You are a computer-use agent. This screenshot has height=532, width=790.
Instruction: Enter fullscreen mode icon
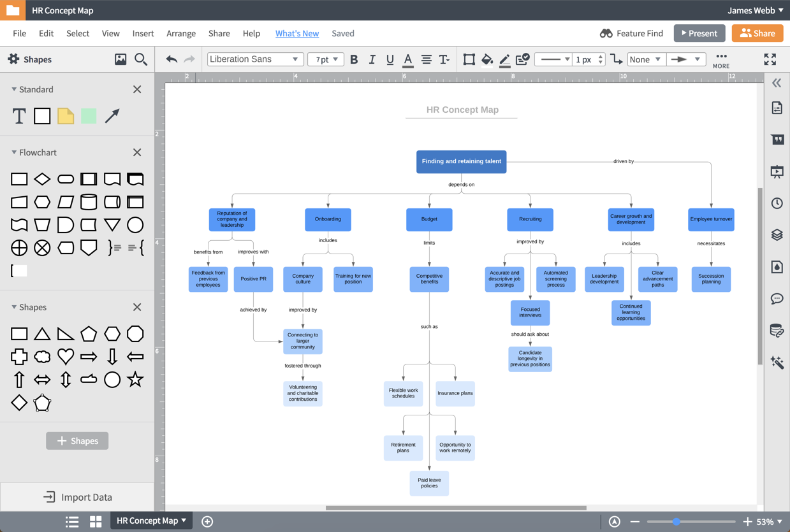point(770,59)
